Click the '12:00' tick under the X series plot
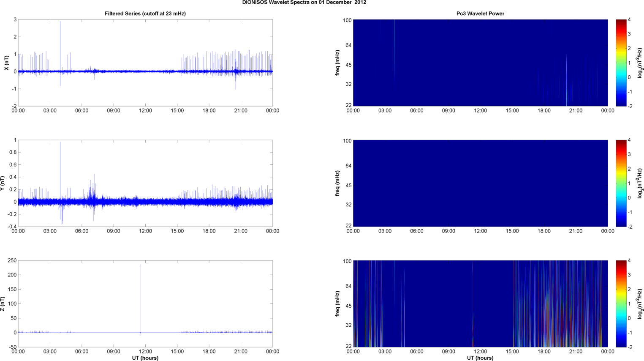The width and height of the screenshot is (644, 361). click(145, 111)
